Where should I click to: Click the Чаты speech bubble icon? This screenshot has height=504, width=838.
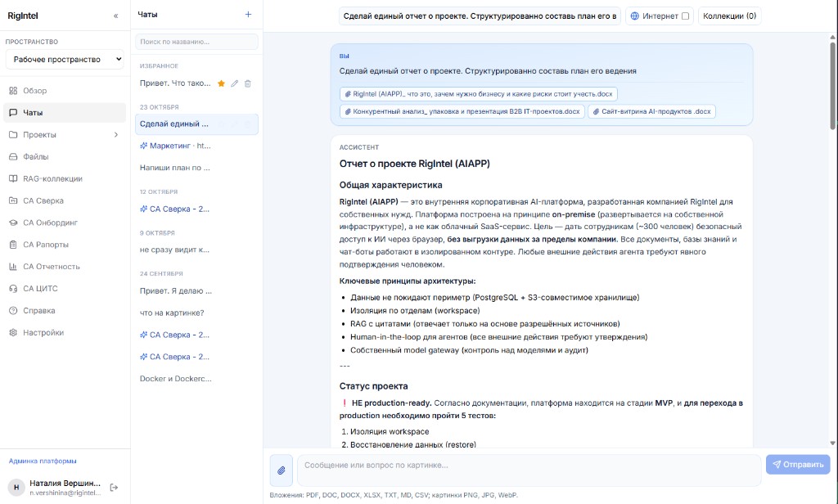click(13, 113)
